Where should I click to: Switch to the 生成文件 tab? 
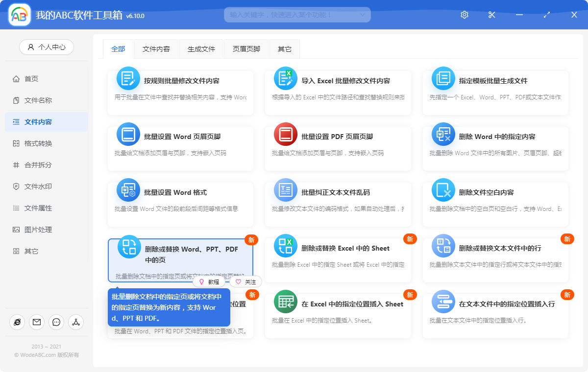point(201,48)
